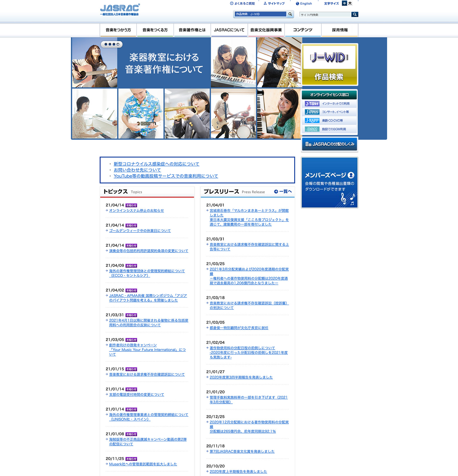The image size is (458, 476).
Task: Focus the 作品検索 J-WID search field
Action: (260, 14)
